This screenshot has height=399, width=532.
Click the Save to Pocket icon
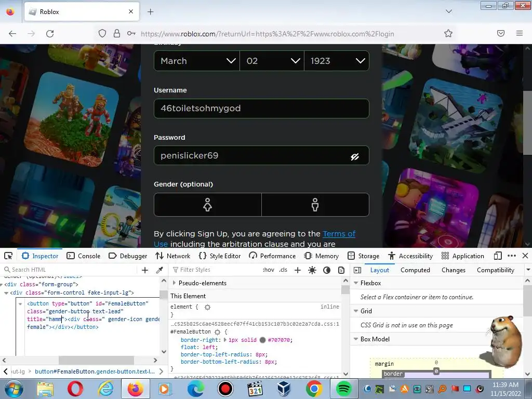point(501,33)
